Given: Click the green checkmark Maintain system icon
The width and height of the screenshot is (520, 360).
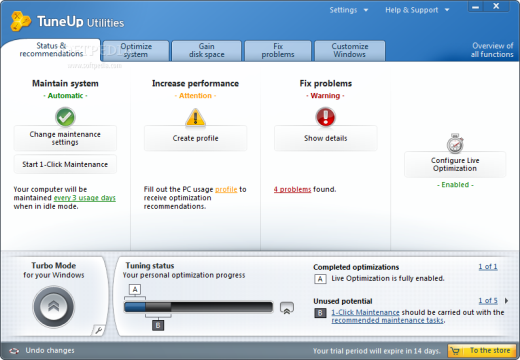Looking at the screenshot, I should (x=65, y=117).
